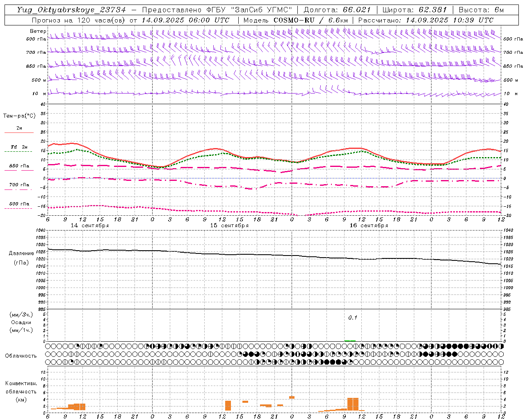Click the green precipitation bar below 0.1
This screenshot has height=420, width=525.
(x=350, y=341)
